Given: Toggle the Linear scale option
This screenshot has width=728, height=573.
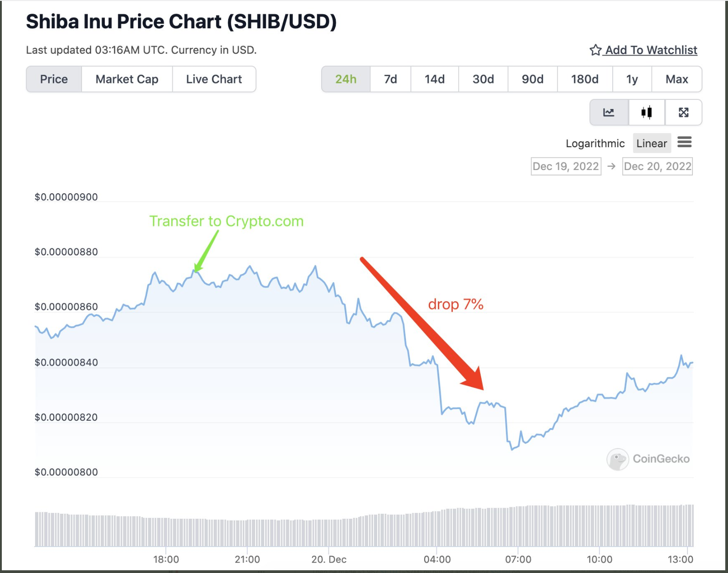Looking at the screenshot, I should (x=651, y=144).
